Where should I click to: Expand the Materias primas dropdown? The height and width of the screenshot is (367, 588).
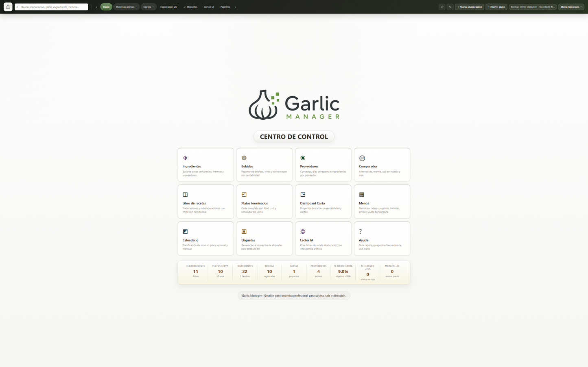click(126, 7)
